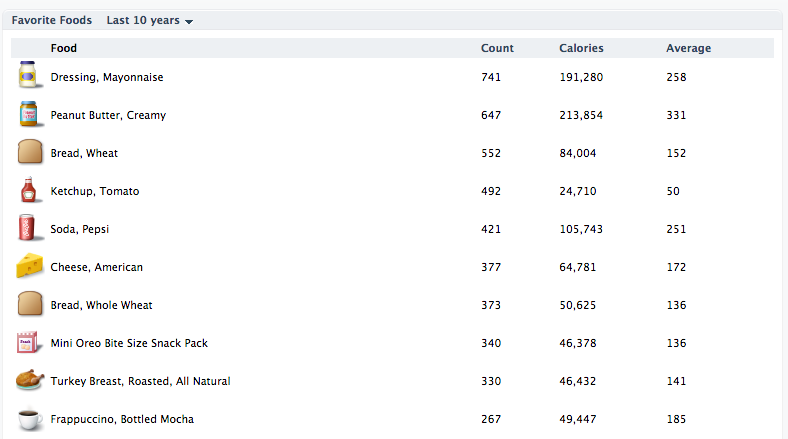Image resolution: width=788 pixels, height=439 pixels.
Task: Click bread icon beside Bread, Wheat
Action: [x=30, y=152]
